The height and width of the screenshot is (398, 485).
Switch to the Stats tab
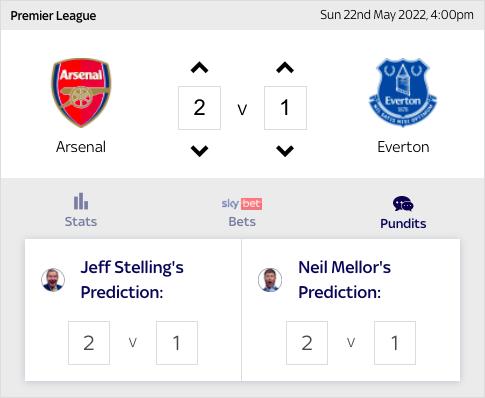[81, 222]
